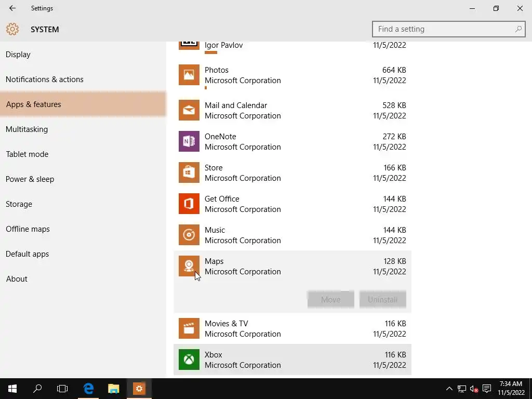Select the Music app entry
Screen dimensions: 532x399
pos(292,235)
